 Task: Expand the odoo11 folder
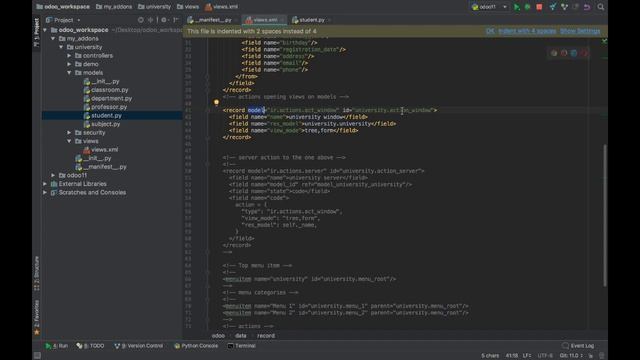(53, 175)
